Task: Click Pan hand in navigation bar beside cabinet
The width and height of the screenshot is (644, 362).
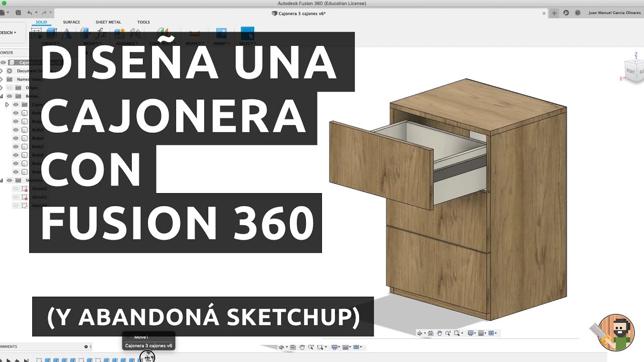Action: [x=439, y=333]
